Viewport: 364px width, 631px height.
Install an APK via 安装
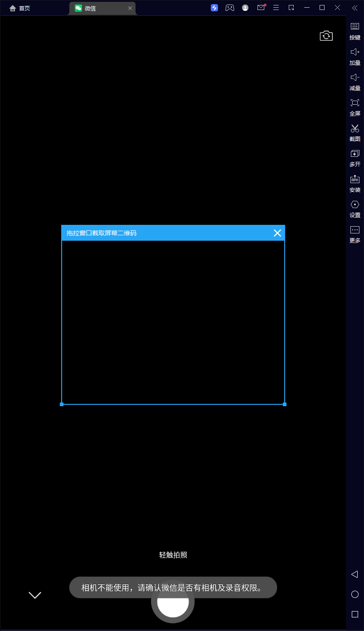[x=355, y=183]
